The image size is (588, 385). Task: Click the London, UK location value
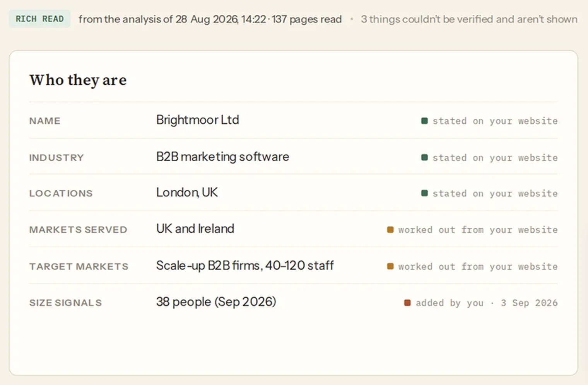(187, 192)
